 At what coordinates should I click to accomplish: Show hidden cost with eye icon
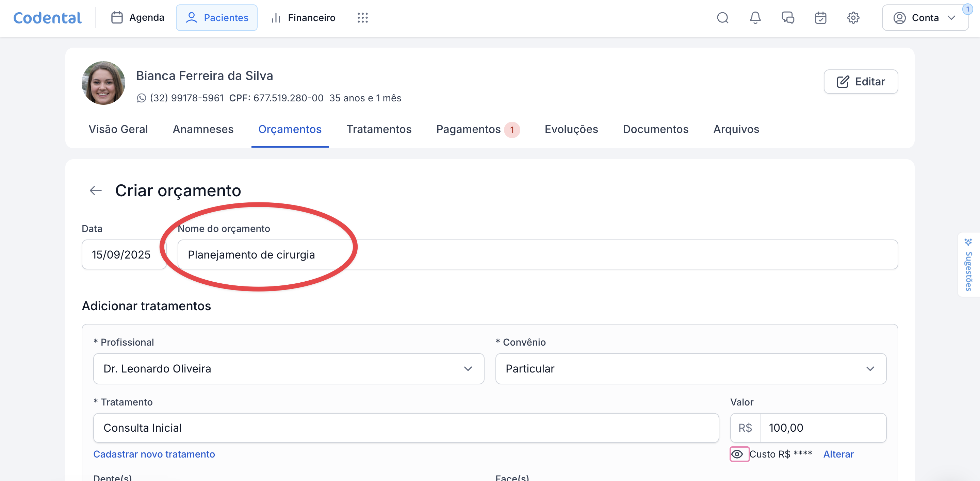point(737,454)
